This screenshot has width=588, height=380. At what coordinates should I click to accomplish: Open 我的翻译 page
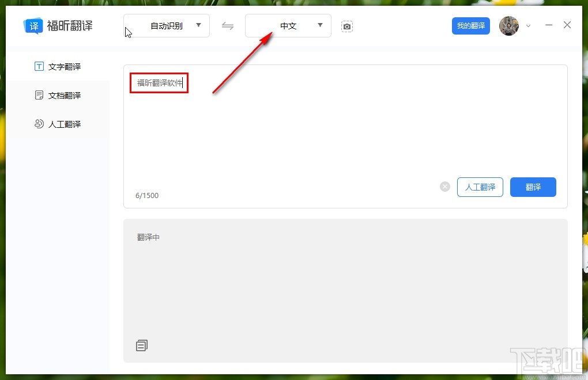[470, 26]
